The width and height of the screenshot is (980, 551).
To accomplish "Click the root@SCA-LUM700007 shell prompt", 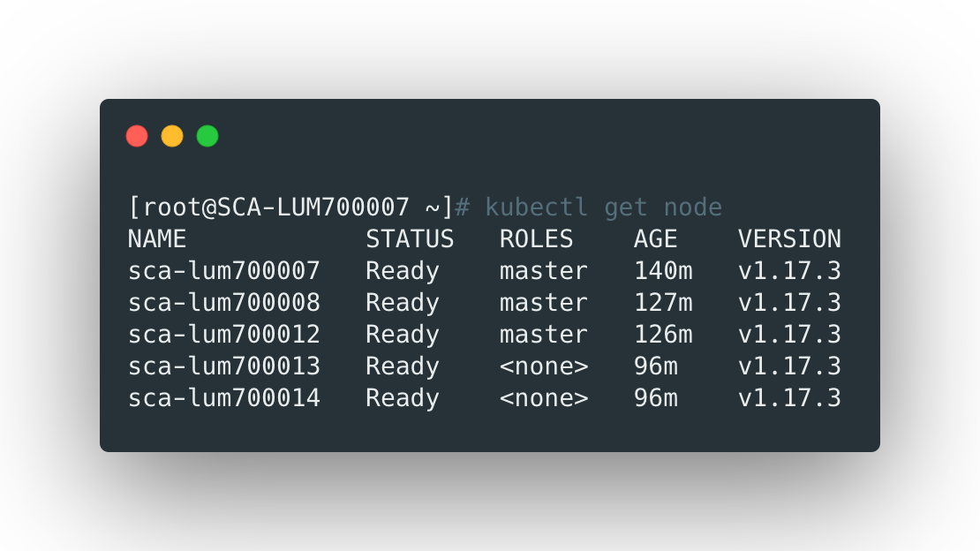I will (x=290, y=208).
